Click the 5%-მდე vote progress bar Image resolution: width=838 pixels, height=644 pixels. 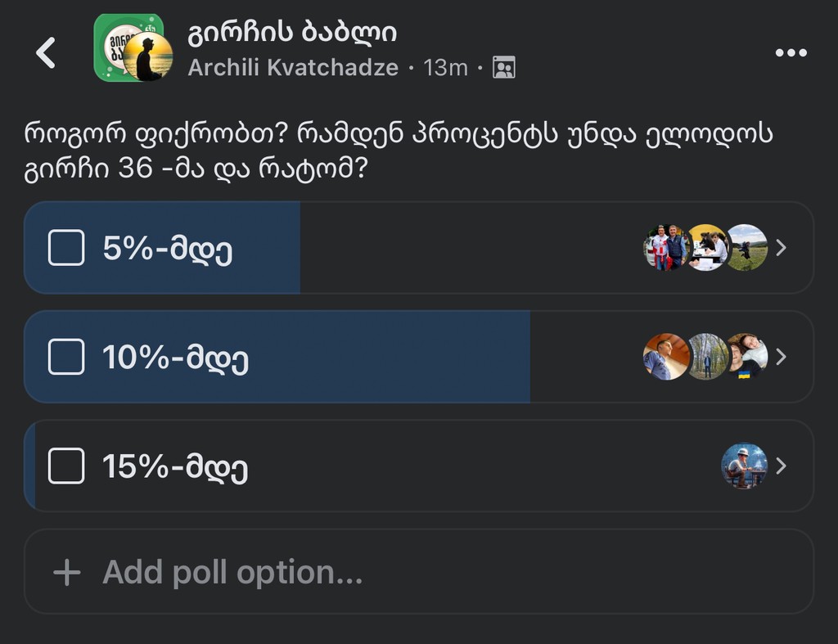point(205,247)
